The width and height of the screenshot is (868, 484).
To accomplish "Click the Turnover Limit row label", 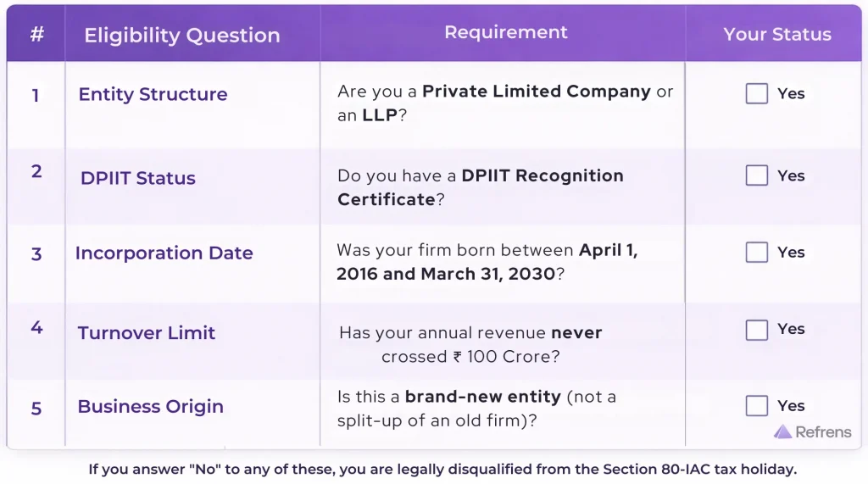I will coord(147,333).
